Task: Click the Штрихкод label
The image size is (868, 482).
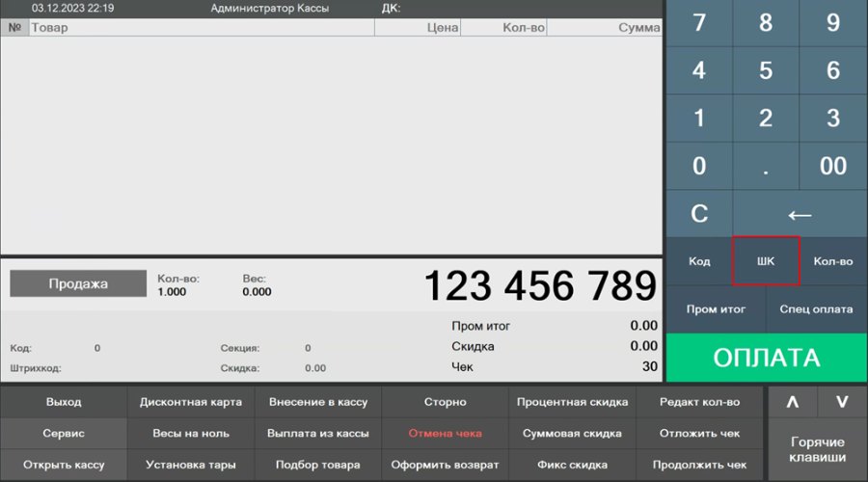Action: point(36,368)
